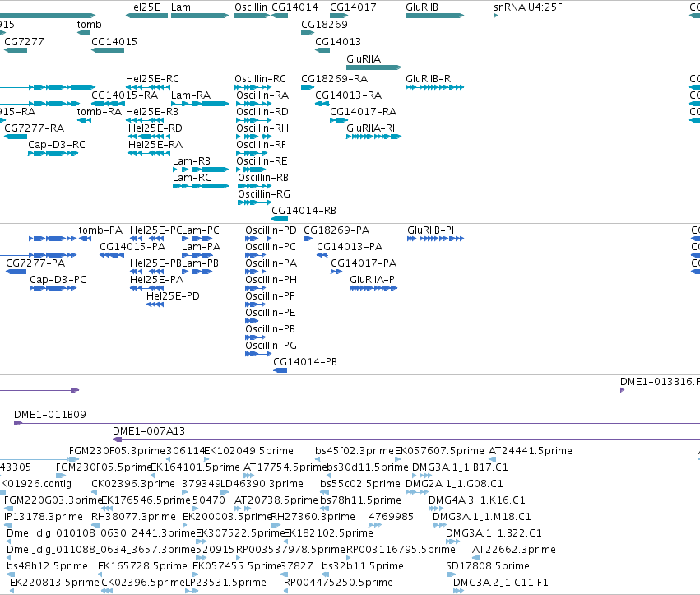
Task: Select the Hel25E gene glyph
Action: click(147, 16)
